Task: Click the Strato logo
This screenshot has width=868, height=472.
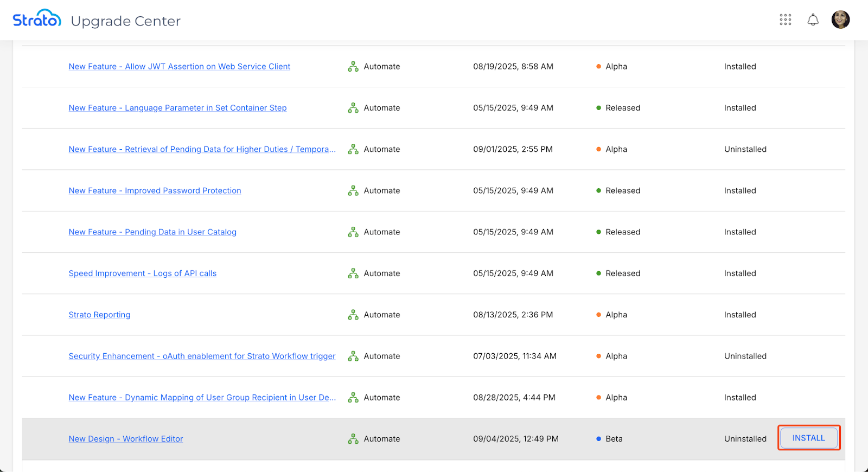Action: [37, 19]
